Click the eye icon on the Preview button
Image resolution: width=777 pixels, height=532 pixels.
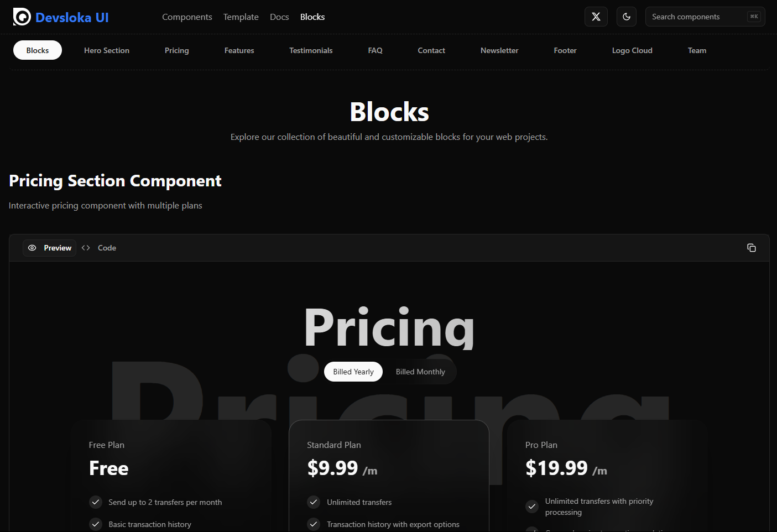(33, 248)
